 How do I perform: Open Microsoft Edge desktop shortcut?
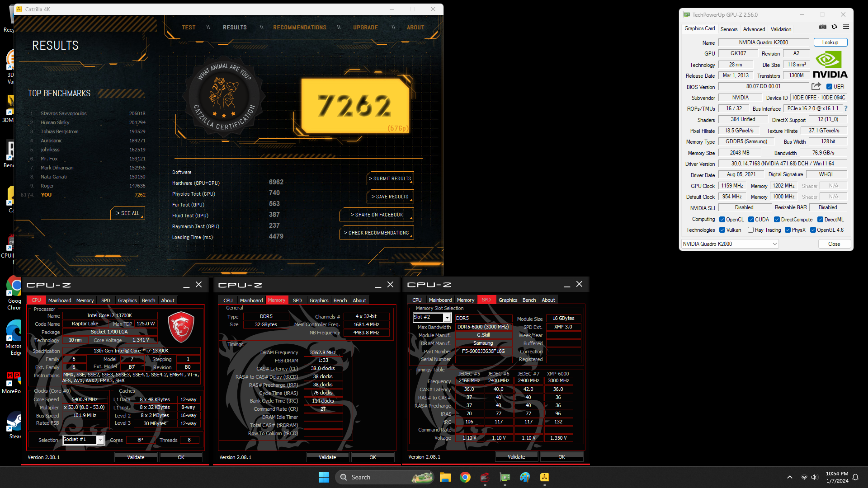(14, 338)
